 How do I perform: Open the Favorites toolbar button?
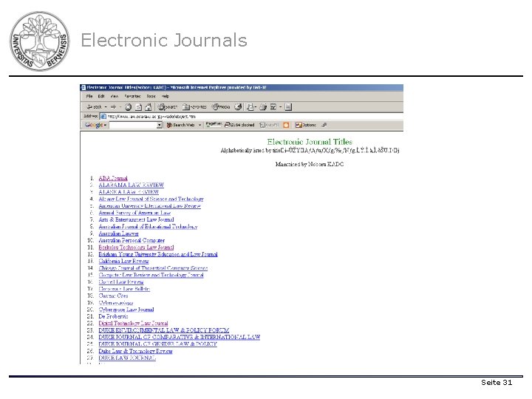click(194, 107)
